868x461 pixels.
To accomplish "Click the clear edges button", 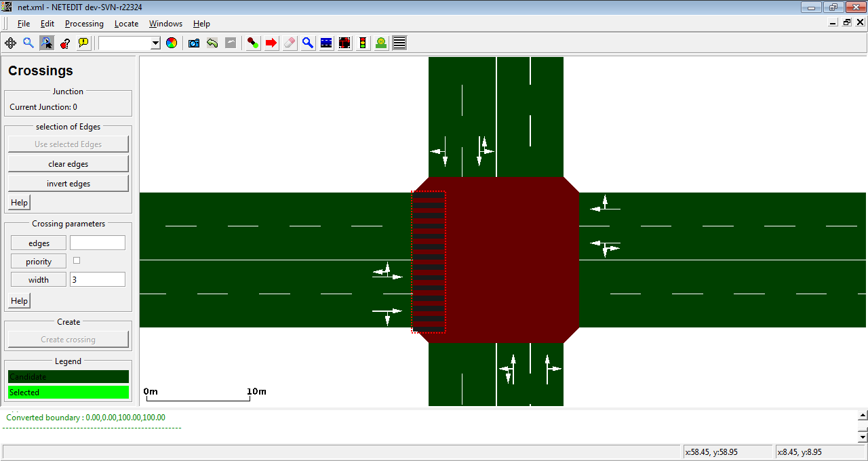I will [x=68, y=163].
